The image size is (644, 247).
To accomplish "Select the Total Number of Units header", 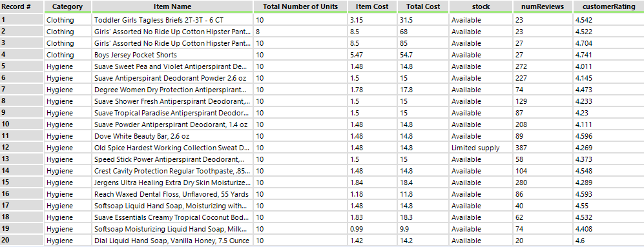I will (x=300, y=6).
